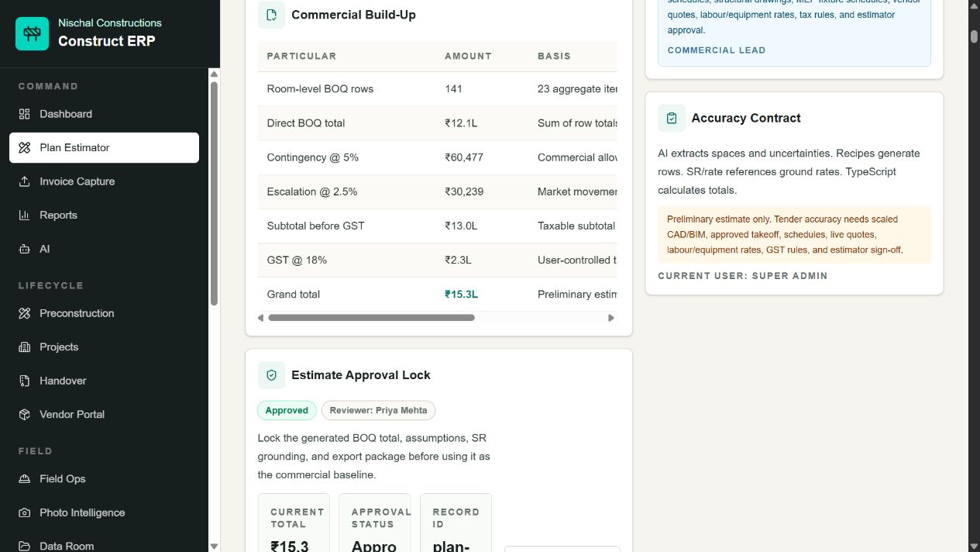This screenshot has height=552, width=980.
Task: Click the Dashboard grid icon
Action: point(24,114)
